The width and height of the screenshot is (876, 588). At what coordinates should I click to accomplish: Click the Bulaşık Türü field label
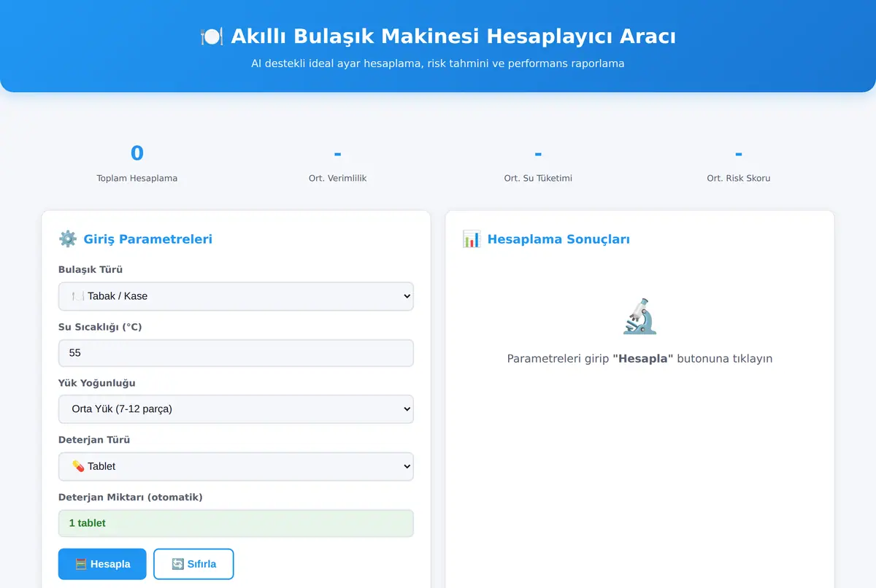91,270
